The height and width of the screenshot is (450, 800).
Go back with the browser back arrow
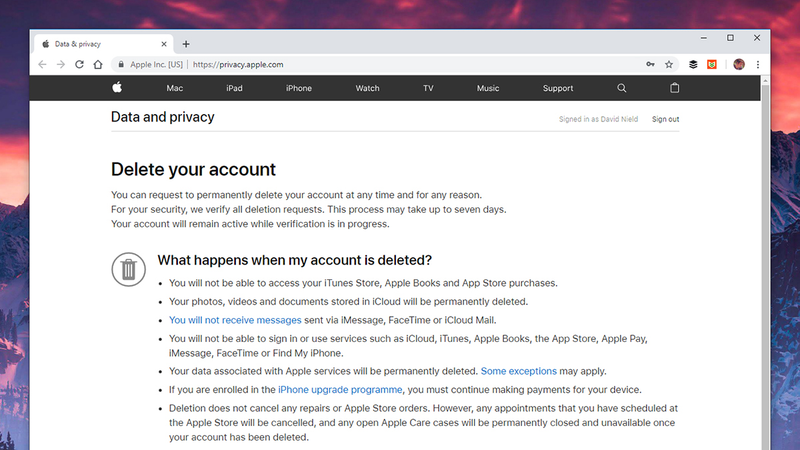point(42,64)
